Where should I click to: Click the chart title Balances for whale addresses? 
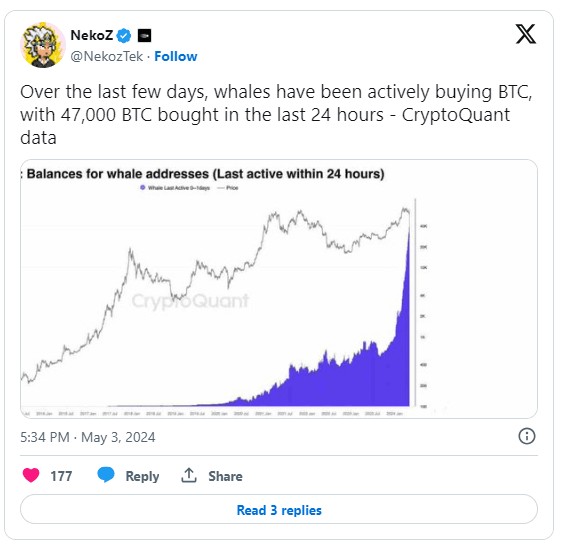click(205, 174)
